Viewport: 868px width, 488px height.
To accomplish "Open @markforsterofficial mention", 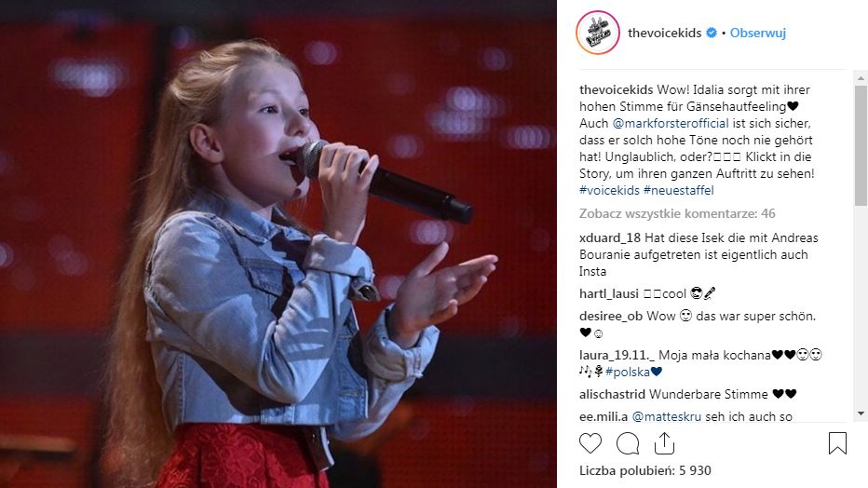I will coord(671,123).
